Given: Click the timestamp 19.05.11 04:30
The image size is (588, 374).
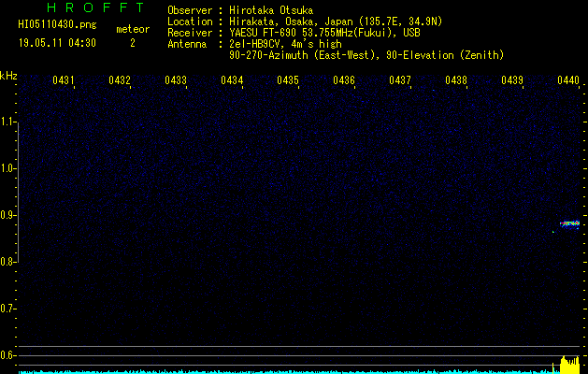Looking at the screenshot, I should (57, 43).
